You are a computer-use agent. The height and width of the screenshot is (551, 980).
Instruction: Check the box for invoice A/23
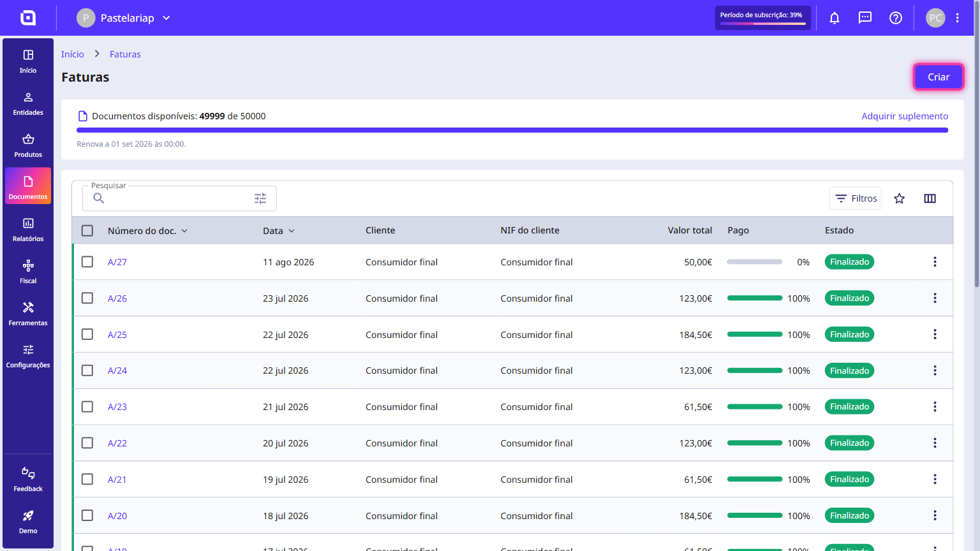coord(87,406)
